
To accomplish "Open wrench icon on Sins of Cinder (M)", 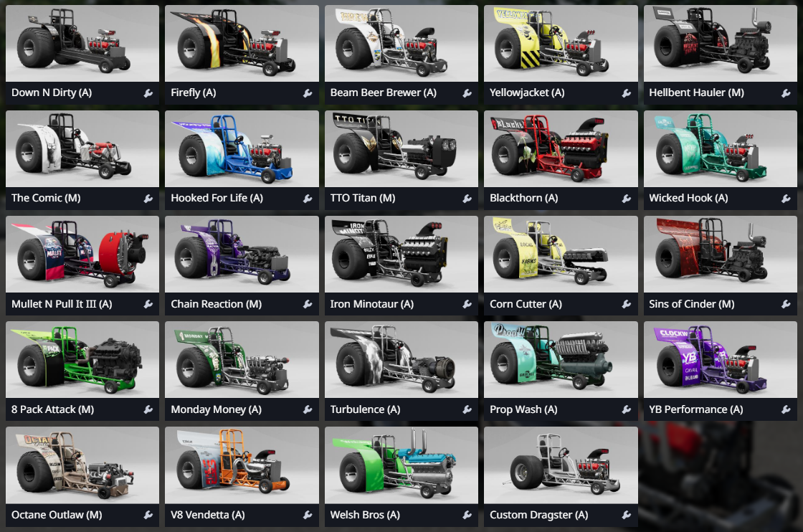I will [x=786, y=304].
